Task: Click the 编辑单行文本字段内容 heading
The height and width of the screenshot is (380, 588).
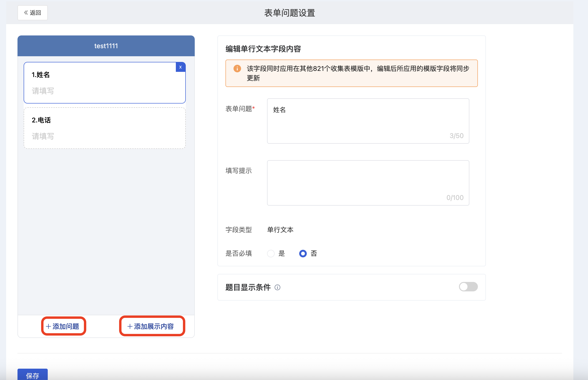Action: [263, 49]
